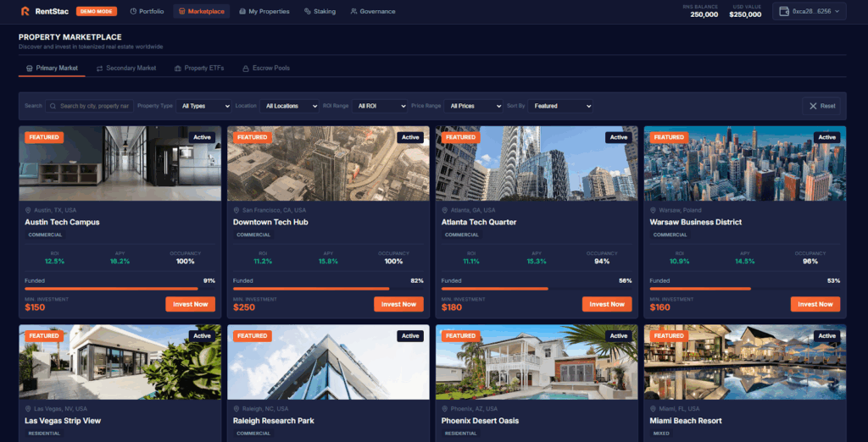Click the X icon in Reset button

pyautogui.click(x=813, y=106)
